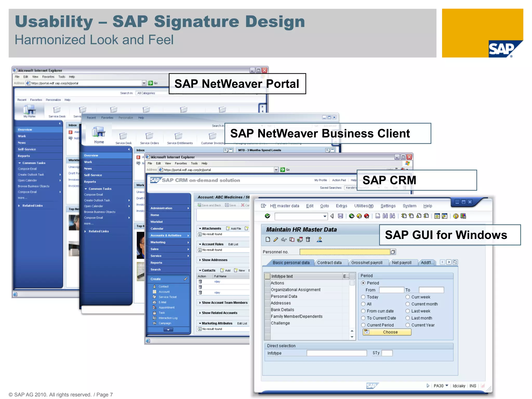This screenshot has width=532, height=399.
Task: Click the yellow Help question mark icon
Action: click(455, 216)
